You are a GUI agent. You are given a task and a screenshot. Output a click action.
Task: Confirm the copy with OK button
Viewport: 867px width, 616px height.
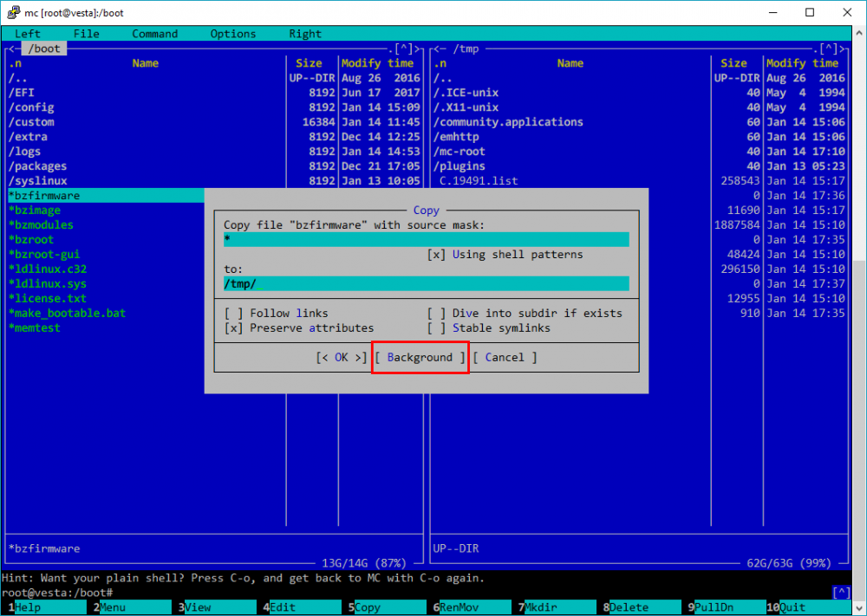[x=342, y=358]
